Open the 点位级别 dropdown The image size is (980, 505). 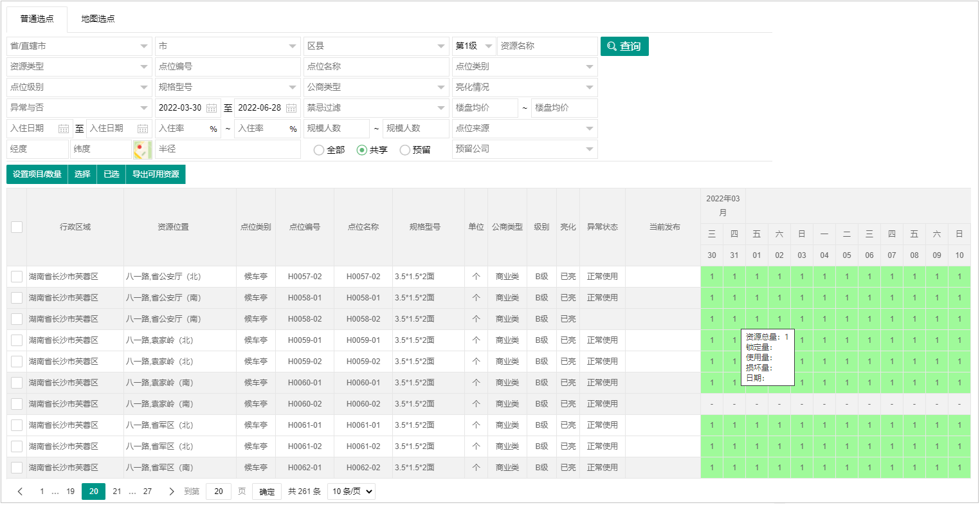(79, 87)
